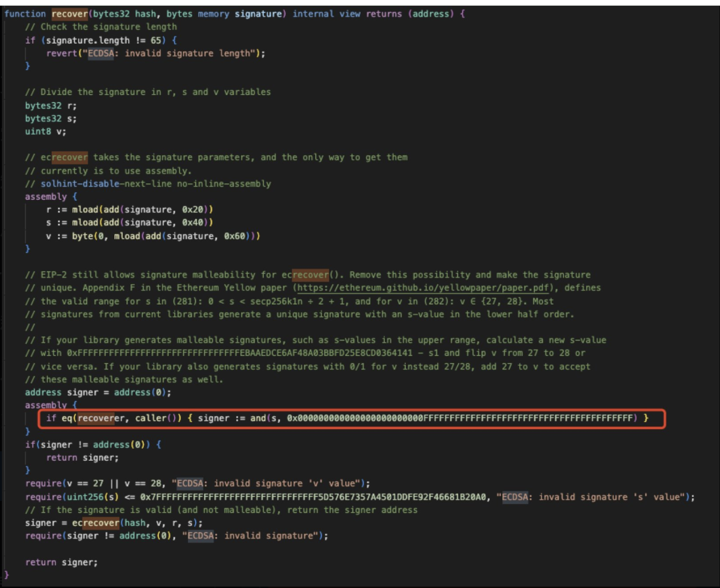The image size is (720, 588).
Task: Click the 'signer = ecrecover(hash, v, r, s);' line
Action: (x=113, y=523)
